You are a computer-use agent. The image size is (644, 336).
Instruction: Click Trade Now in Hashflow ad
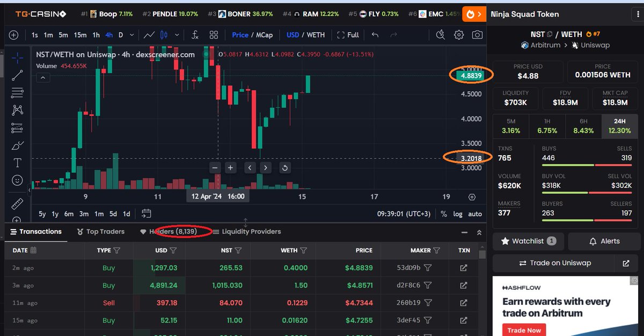click(524, 330)
